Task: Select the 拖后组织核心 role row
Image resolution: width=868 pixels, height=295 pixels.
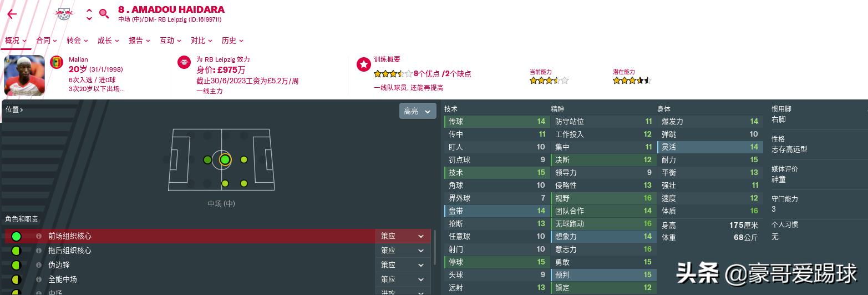Action: point(218,251)
